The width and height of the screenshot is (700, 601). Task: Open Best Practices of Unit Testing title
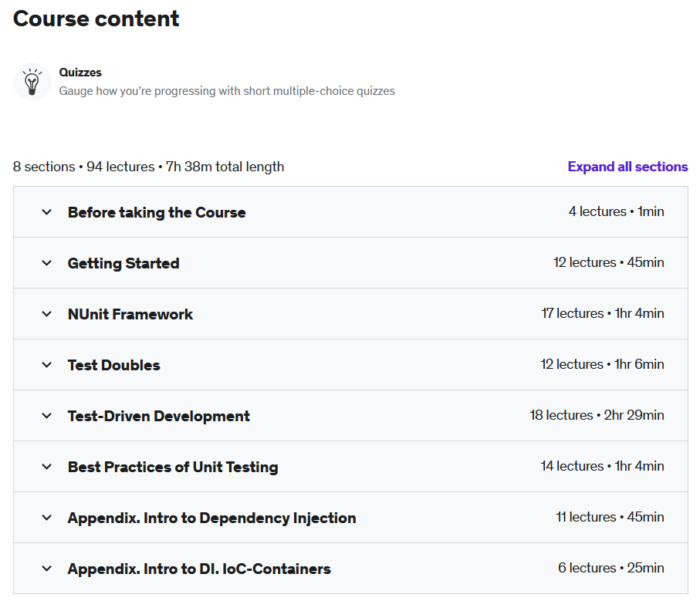pos(173,467)
